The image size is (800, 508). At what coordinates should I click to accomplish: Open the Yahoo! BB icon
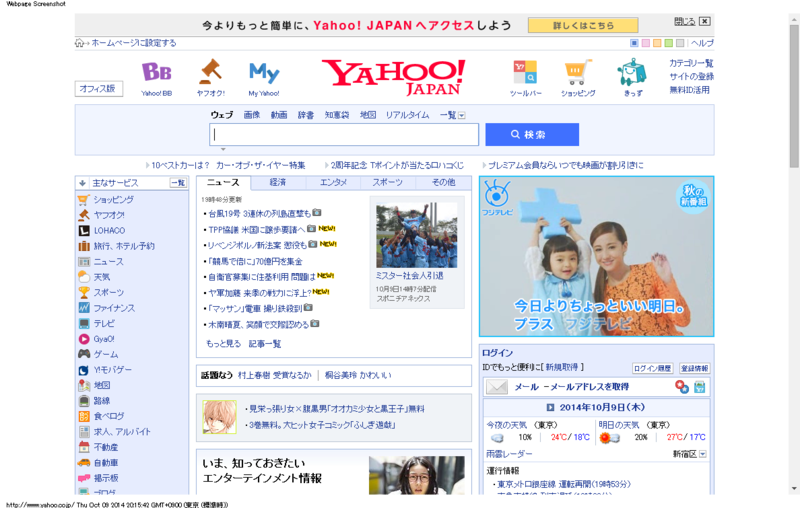click(156, 72)
